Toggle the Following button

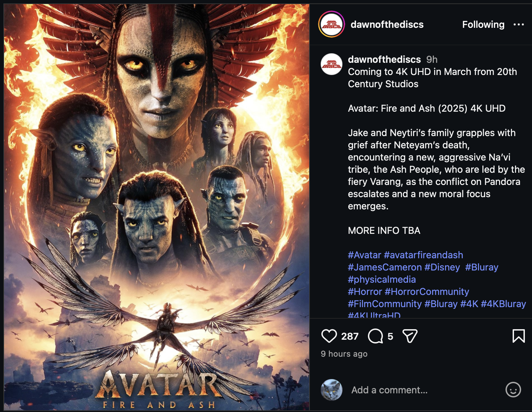click(x=483, y=24)
